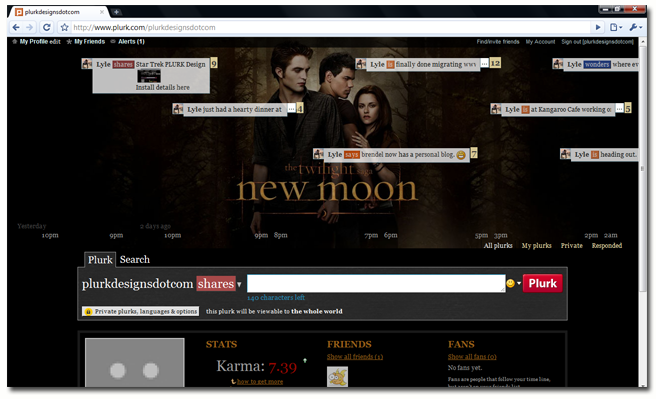Filter timeline to Responded plurks
The width and height of the screenshot is (656, 399).
(607, 246)
